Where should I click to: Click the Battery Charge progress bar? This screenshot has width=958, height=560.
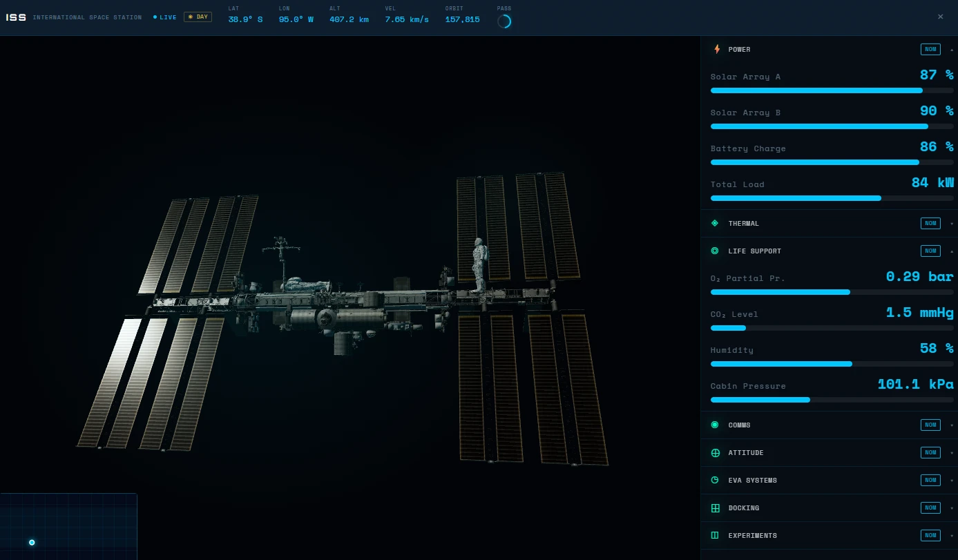coord(832,162)
